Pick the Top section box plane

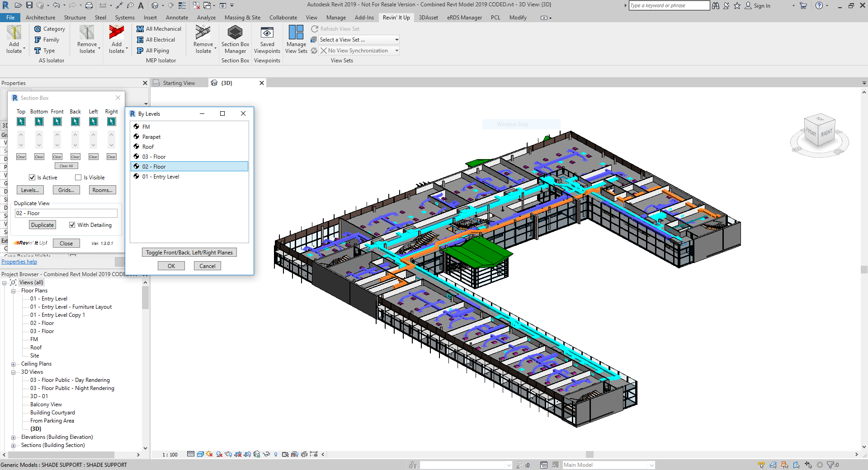[21, 122]
